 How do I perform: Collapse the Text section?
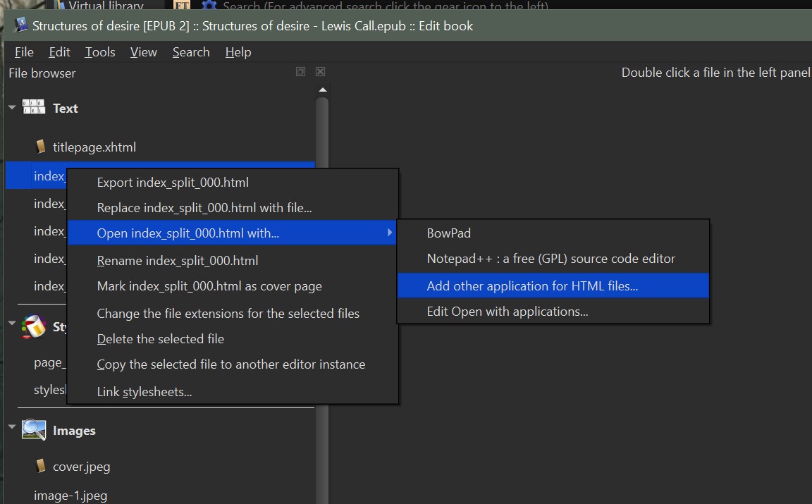pyautogui.click(x=12, y=108)
